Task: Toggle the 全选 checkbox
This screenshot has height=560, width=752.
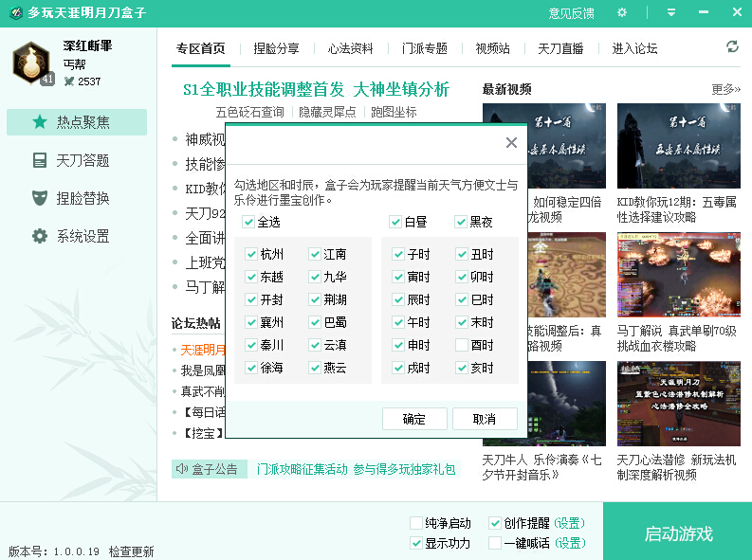Action: [x=249, y=222]
